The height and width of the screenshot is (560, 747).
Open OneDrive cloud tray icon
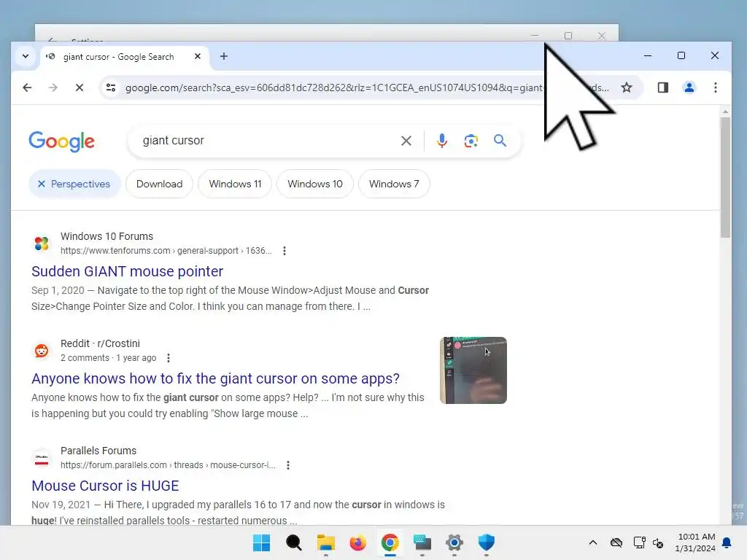pos(616,542)
